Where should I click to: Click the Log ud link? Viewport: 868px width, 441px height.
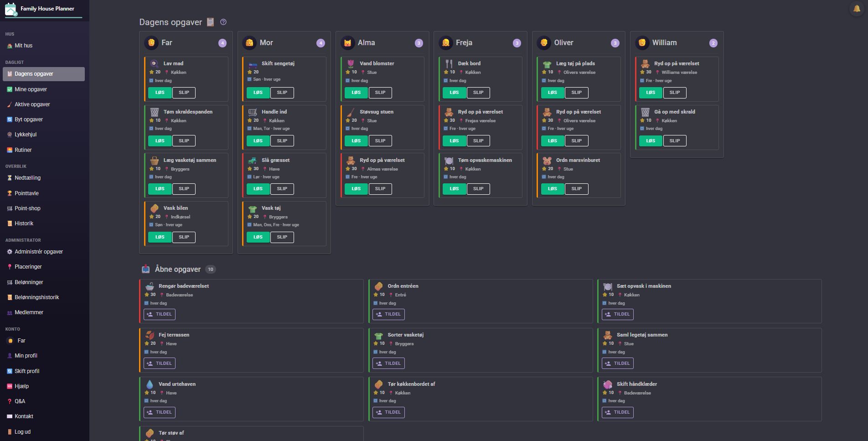point(44,432)
